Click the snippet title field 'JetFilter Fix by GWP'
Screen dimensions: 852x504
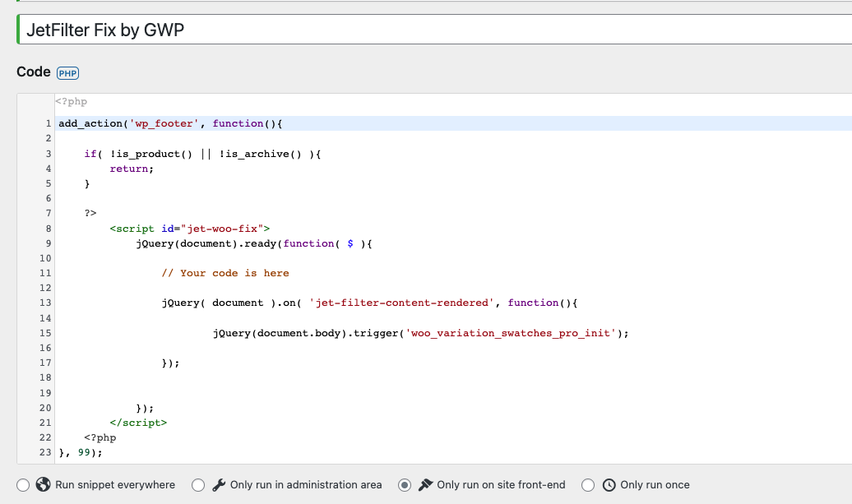point(435,30)
